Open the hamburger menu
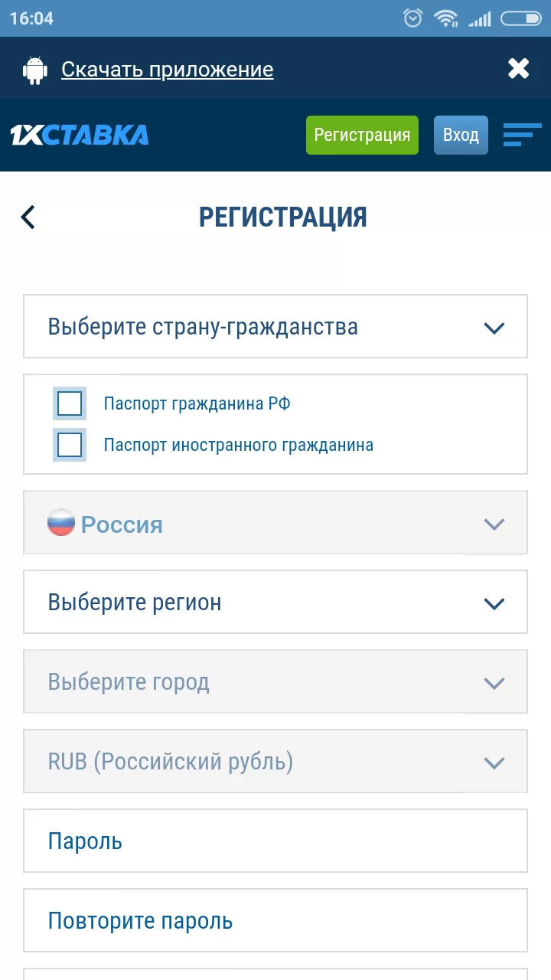Viewport: 551px width, 980px height. 523,135
